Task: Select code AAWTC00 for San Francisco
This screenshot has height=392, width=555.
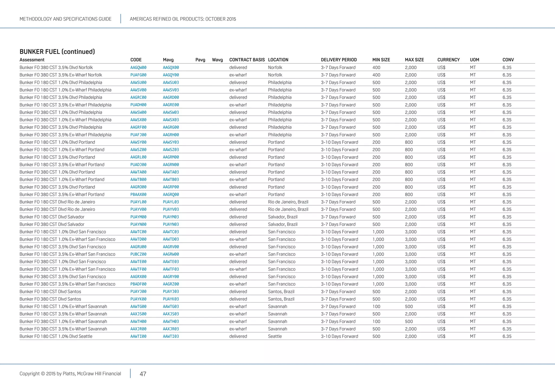Action: tap(138, 232)
